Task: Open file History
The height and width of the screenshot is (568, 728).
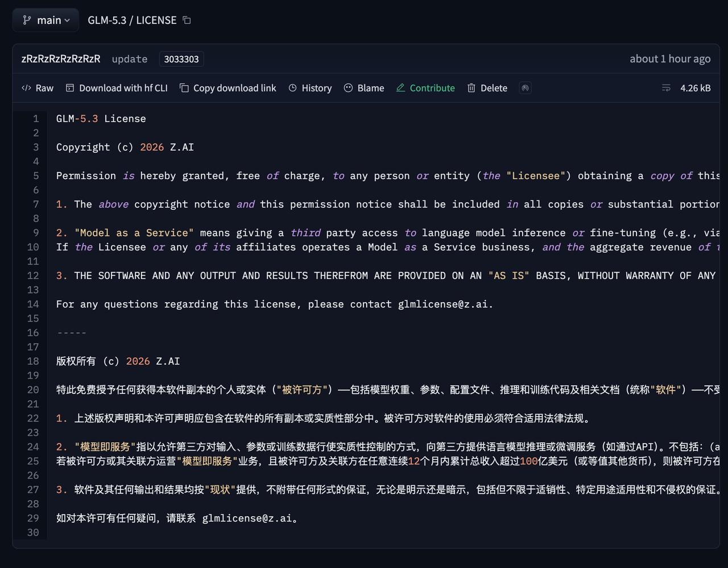Action: pyautogui.click(x=310, y=88)
